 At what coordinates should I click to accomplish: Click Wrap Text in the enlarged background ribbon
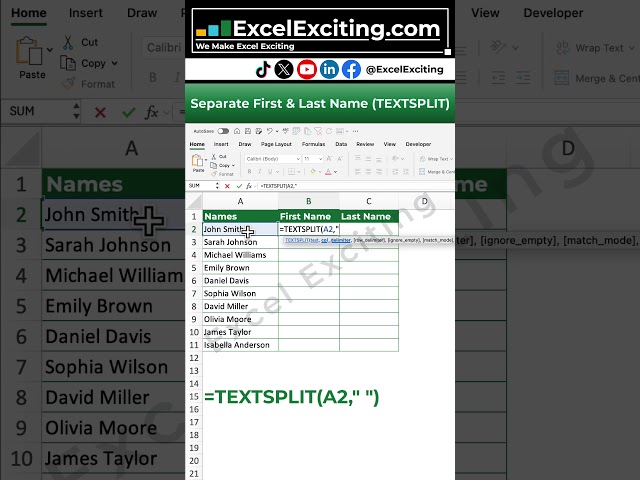coord(596,48)
